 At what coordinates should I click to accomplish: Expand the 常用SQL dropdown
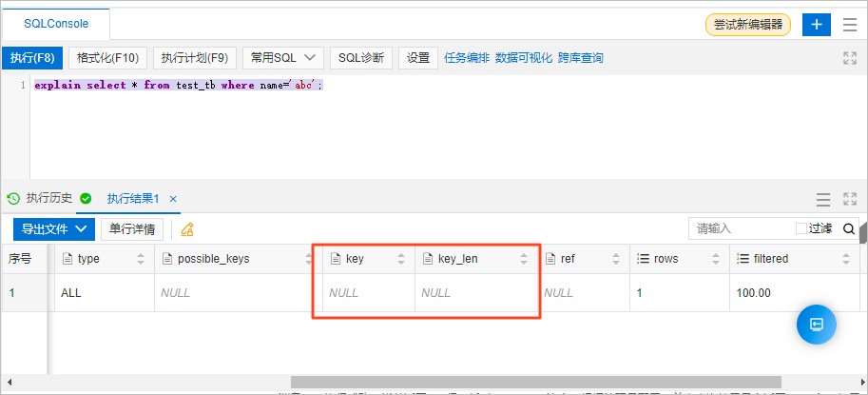pos(283,58)
